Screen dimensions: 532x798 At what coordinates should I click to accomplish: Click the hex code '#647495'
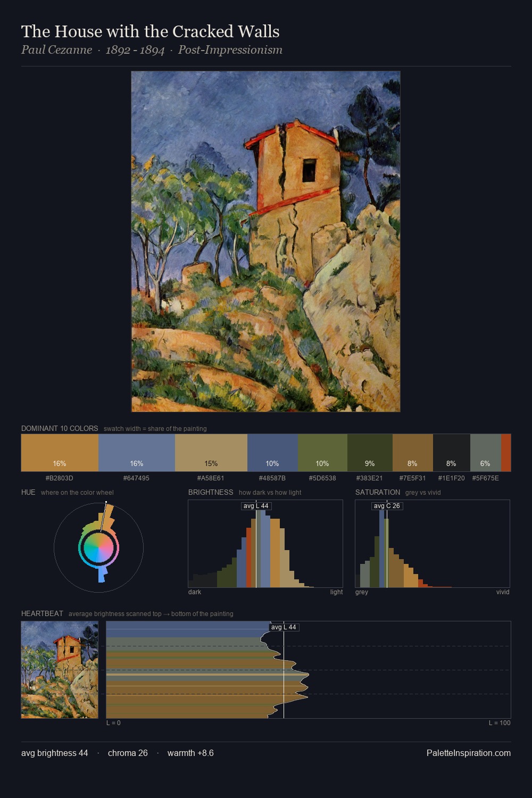[136, 478]
